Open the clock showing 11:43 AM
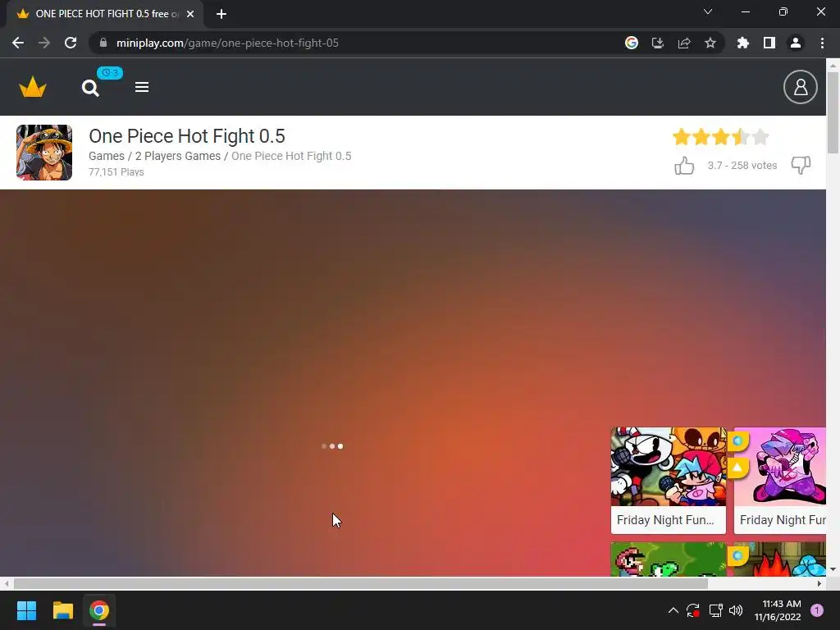 778,610
